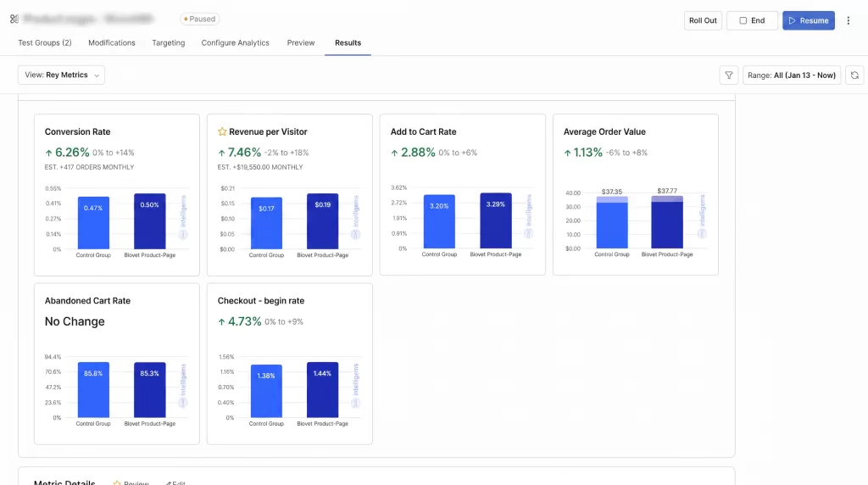Click the 0.50% variant conversion bar

(149, 221)
